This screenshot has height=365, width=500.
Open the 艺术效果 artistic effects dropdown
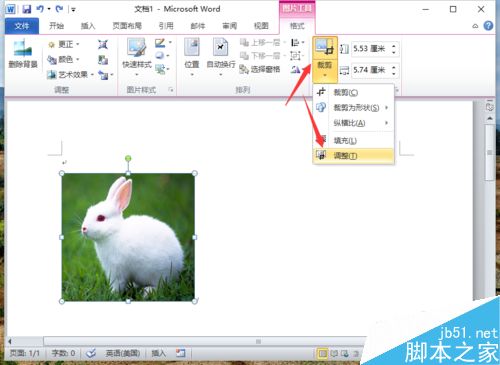(71, 75)
